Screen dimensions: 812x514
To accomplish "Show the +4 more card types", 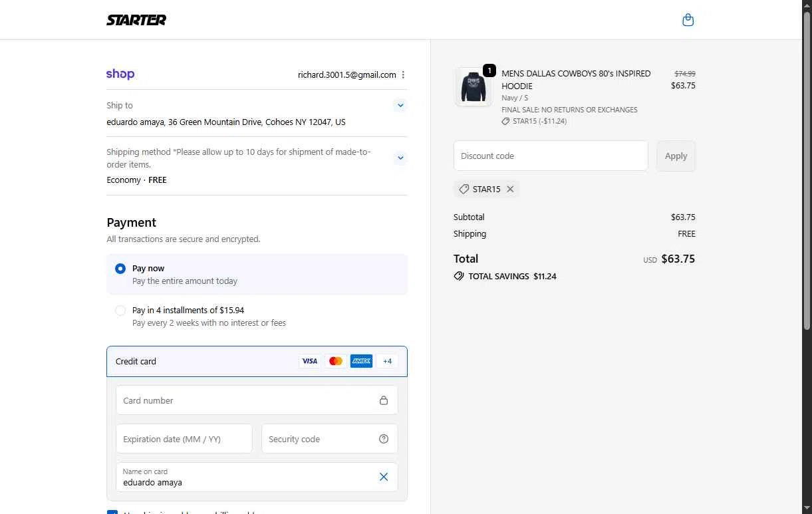I will (387, 361).
